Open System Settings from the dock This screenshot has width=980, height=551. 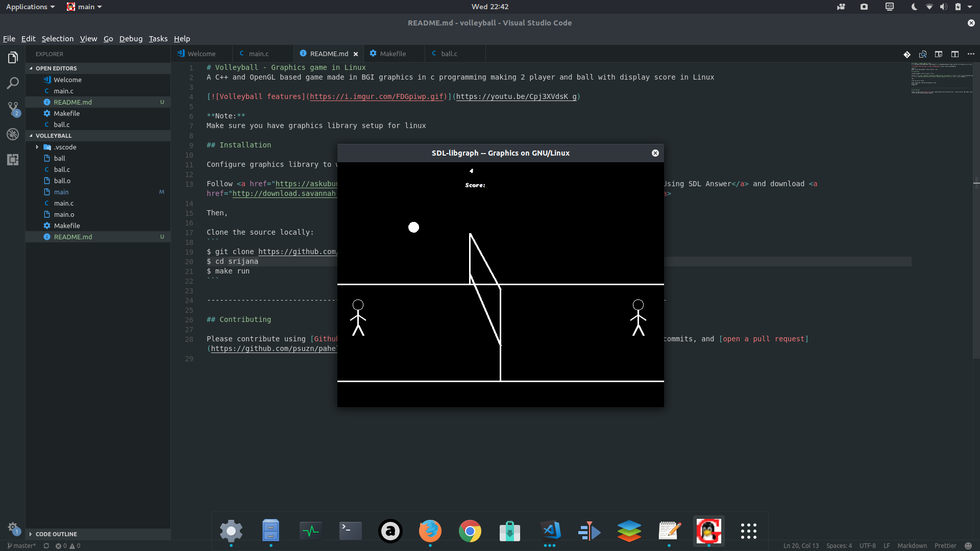click(231, 531)
